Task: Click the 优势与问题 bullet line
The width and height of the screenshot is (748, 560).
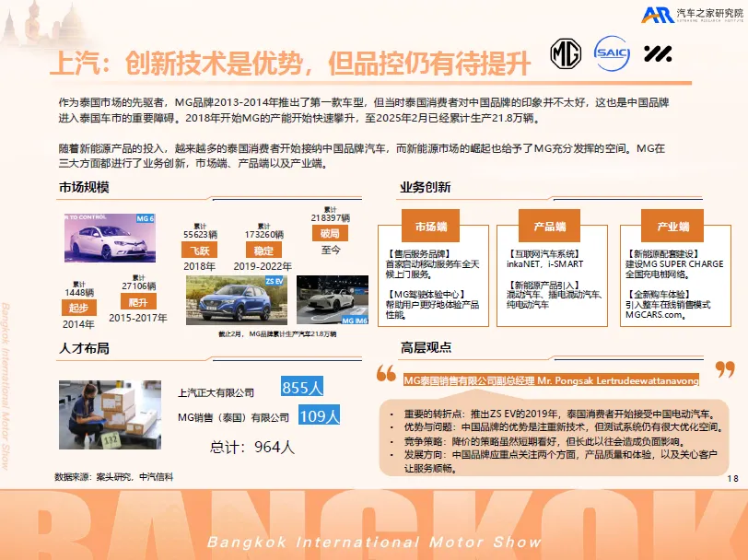Action: coord(565,427)
